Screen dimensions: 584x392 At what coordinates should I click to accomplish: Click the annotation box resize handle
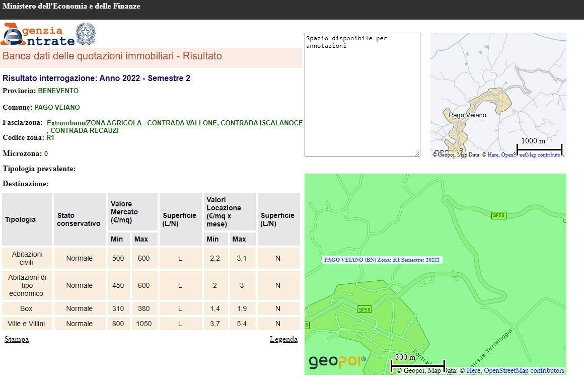(x=417, y=153)
